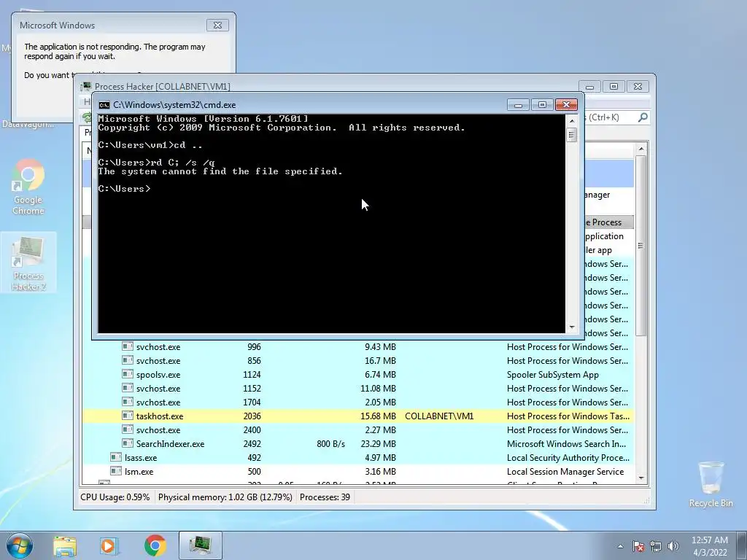Screen dimensions: 747x560
Task: Maximize the cmd.exe window
Action: pos(542,105)
